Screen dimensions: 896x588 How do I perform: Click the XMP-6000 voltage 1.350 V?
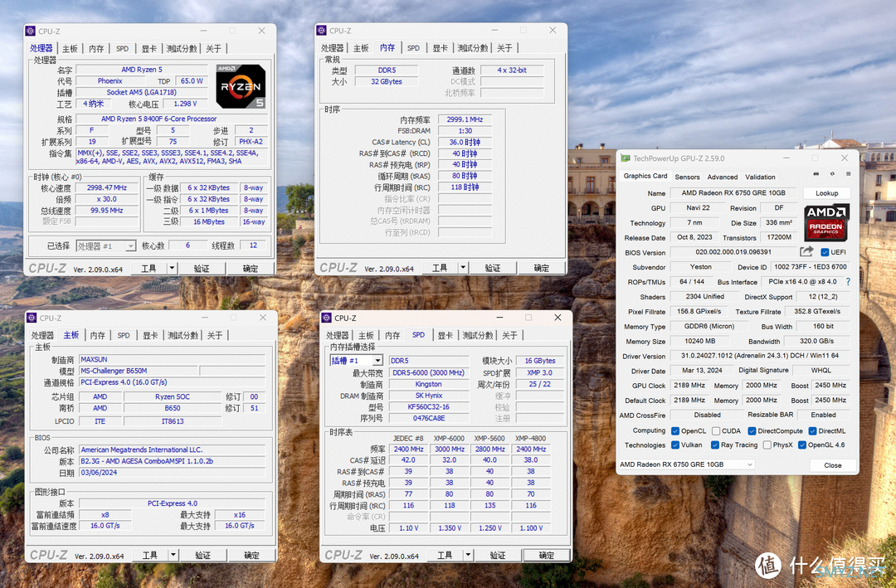(450, 528)
